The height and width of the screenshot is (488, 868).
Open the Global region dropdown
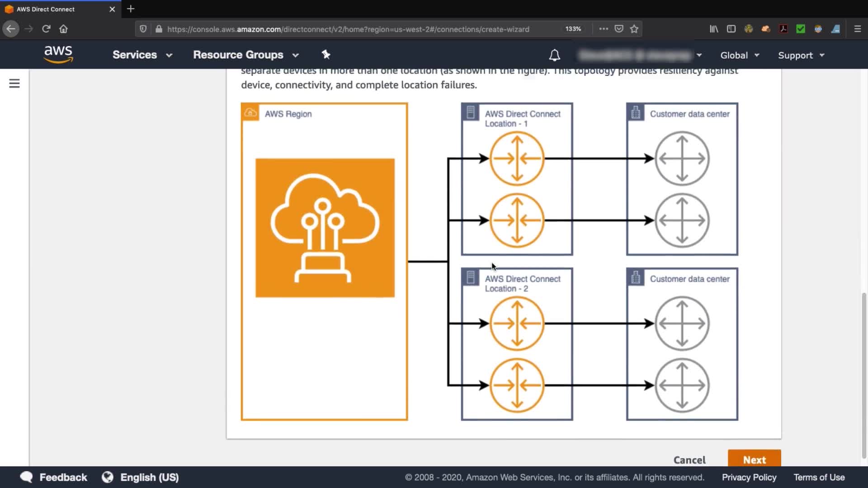tap(739, 55)
